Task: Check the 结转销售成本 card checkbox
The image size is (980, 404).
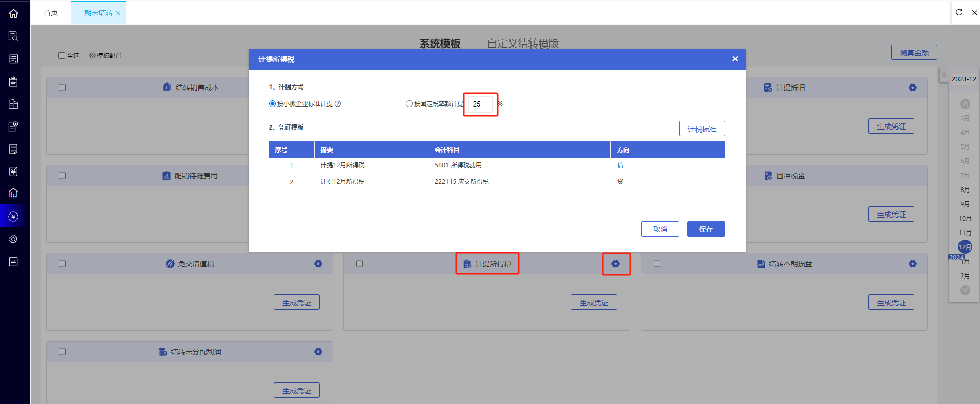Action: 63,88
